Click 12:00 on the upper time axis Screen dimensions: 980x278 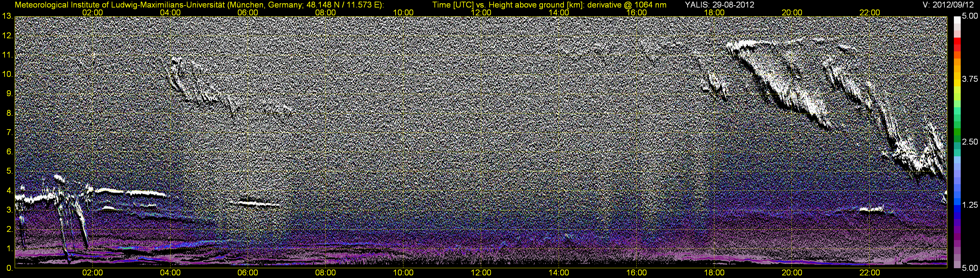tap(481, 12)
